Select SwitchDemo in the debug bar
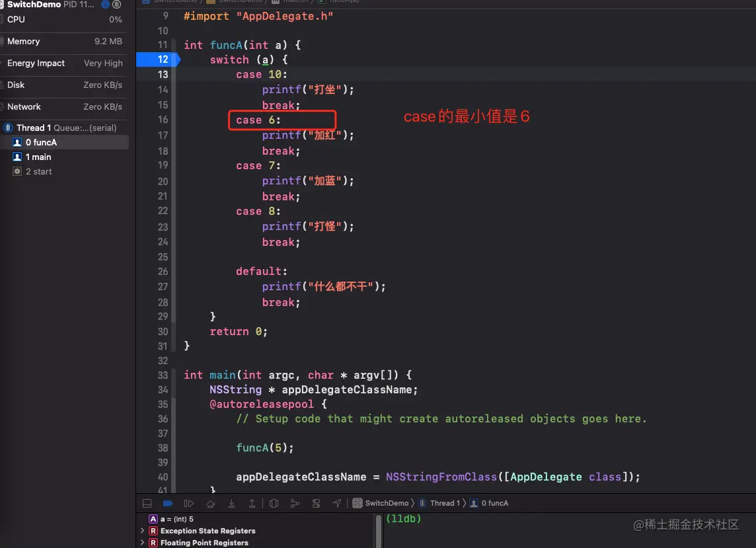Image resolution: width=756 pixels, height=548 pixels. point(382,503)
